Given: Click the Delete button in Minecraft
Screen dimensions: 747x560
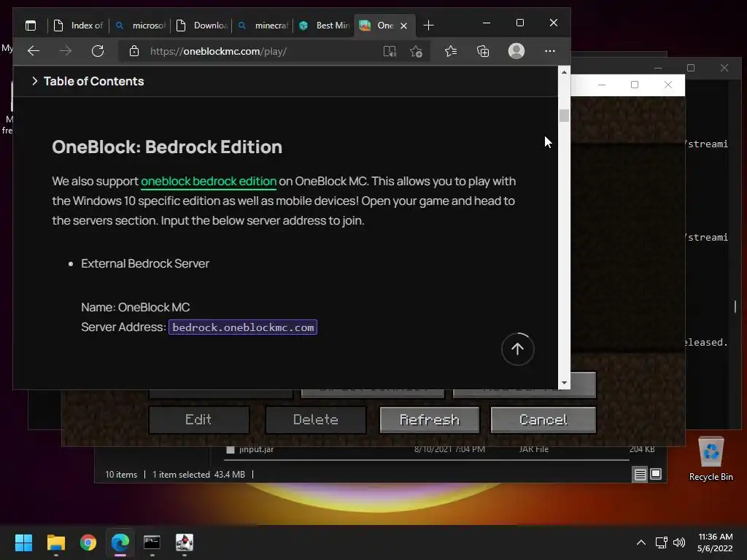Looking at the screenshot, I should coord(316,419).
